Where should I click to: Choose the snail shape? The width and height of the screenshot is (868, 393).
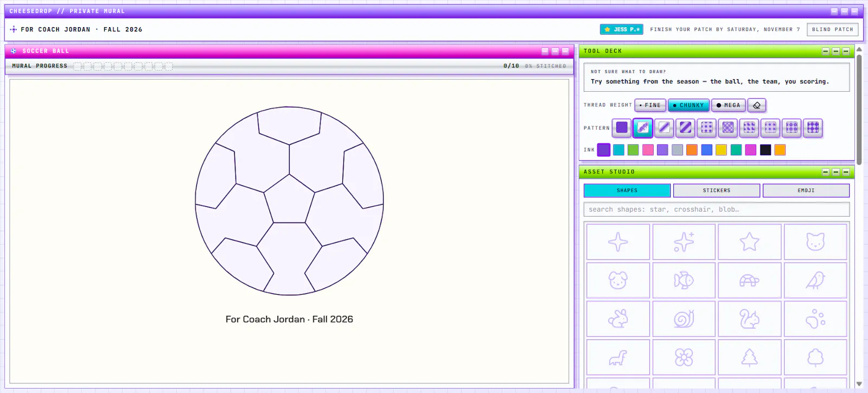pyautogui.click(x=684, y=319)
